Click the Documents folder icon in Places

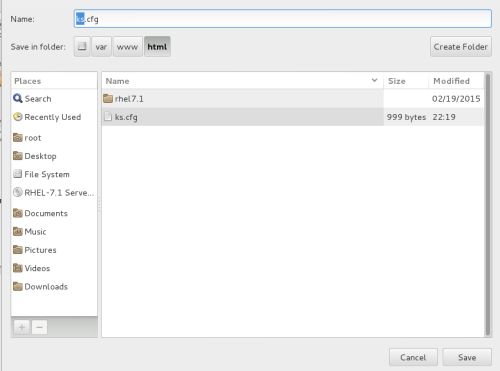click(18, 213)
